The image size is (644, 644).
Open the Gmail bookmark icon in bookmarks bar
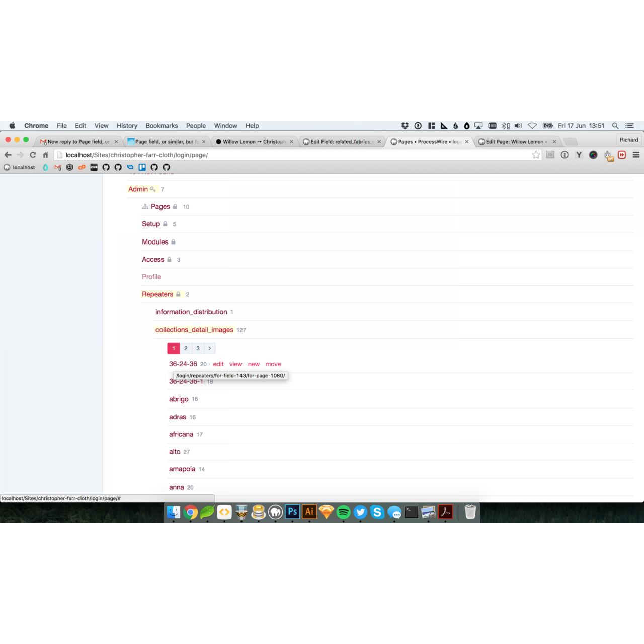click(x=57, y=167)
